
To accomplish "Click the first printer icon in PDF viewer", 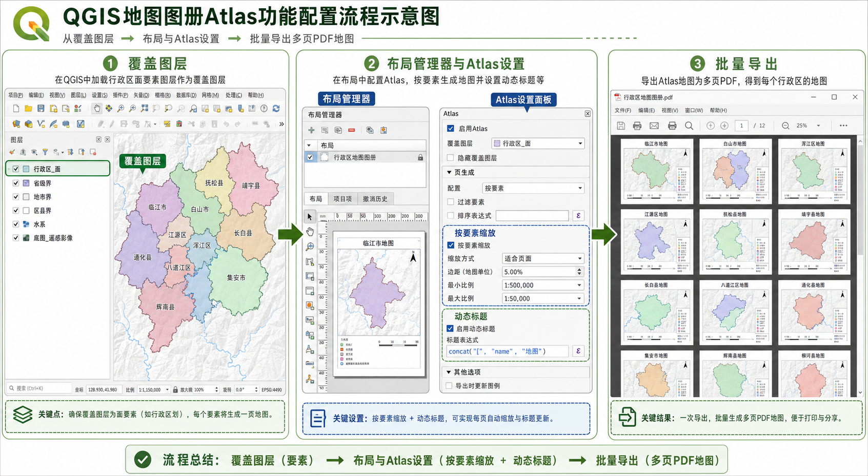I will 637,126.
